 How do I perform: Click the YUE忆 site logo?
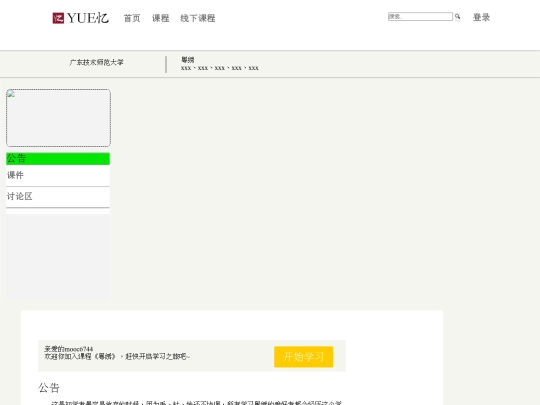pyautogui.click(x=81, y=18)
